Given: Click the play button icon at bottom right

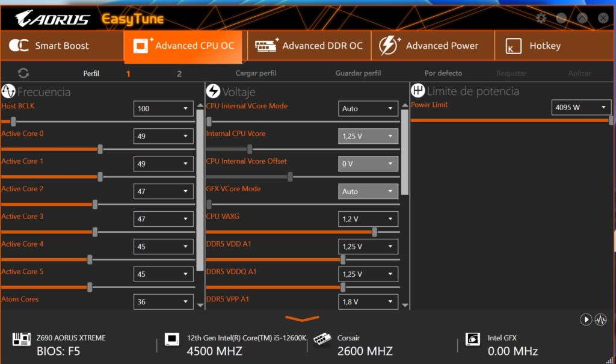Looking at the screenshot, I should [586, 319].
